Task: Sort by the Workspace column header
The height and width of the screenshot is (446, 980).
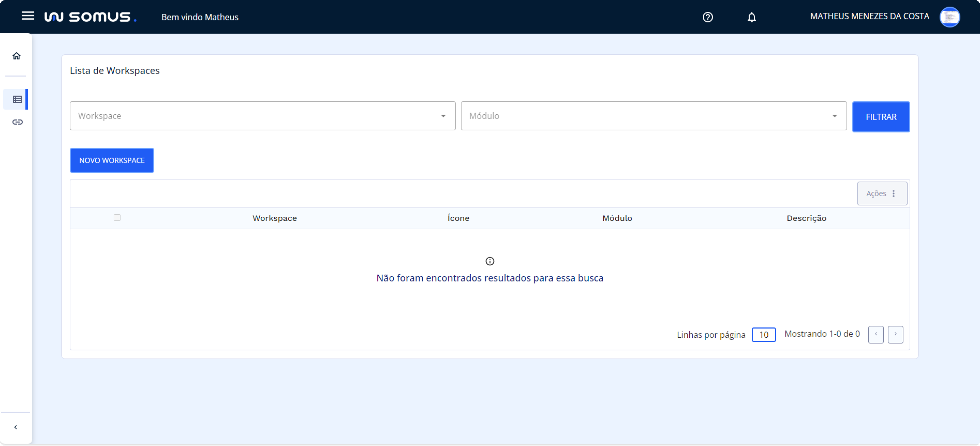Action: point(275,218)
